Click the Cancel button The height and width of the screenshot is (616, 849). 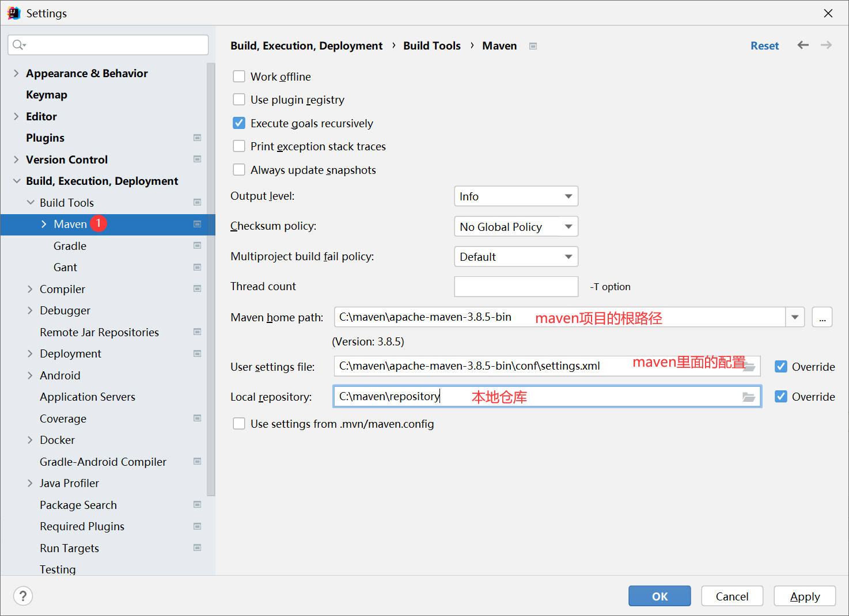coord(732,596)
